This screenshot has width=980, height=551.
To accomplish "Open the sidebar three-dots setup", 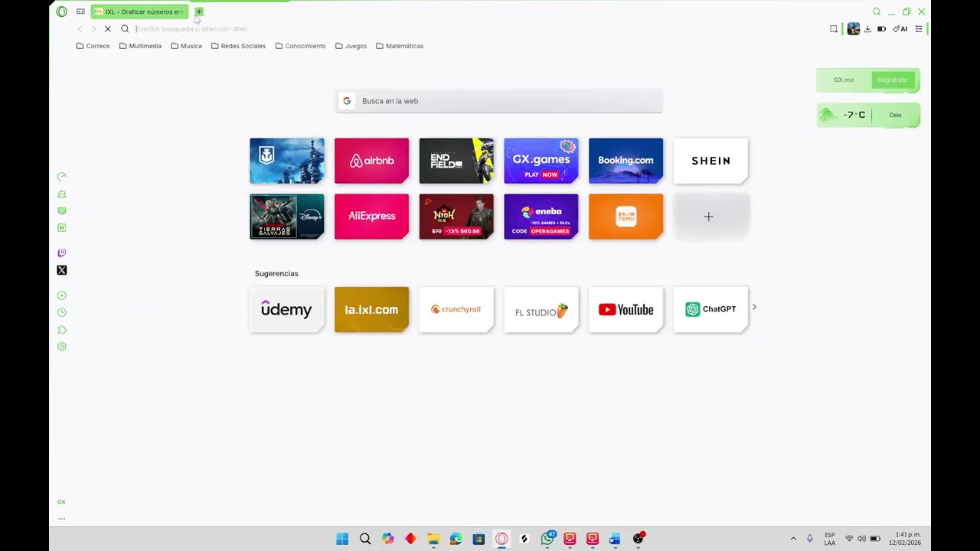I will point(62,519).
